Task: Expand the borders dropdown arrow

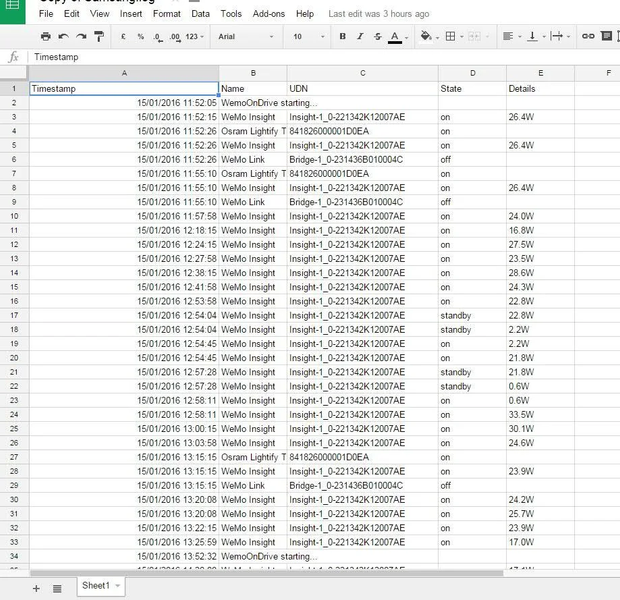Action: pyautogui.click(x=461, y=37)
